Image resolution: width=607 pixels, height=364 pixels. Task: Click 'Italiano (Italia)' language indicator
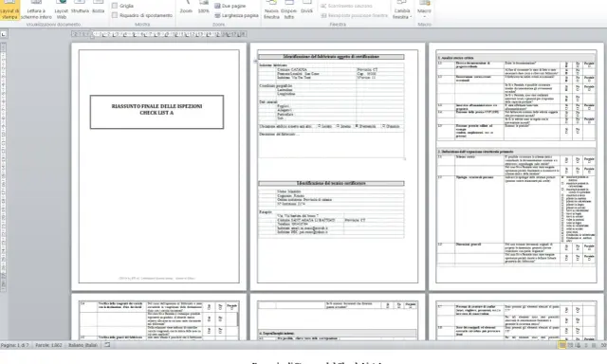point(83,345)
